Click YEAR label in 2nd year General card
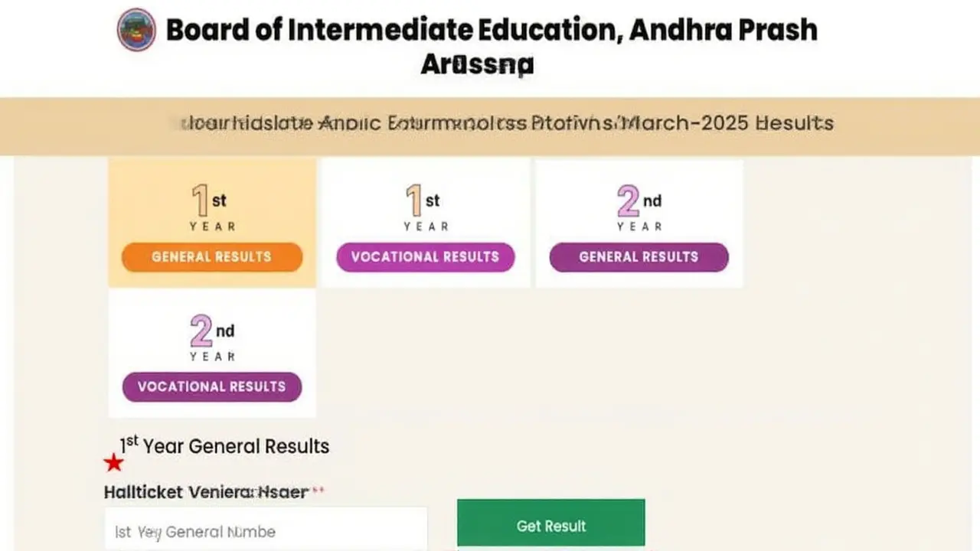The image size is (980, 551). pos(639,227)
